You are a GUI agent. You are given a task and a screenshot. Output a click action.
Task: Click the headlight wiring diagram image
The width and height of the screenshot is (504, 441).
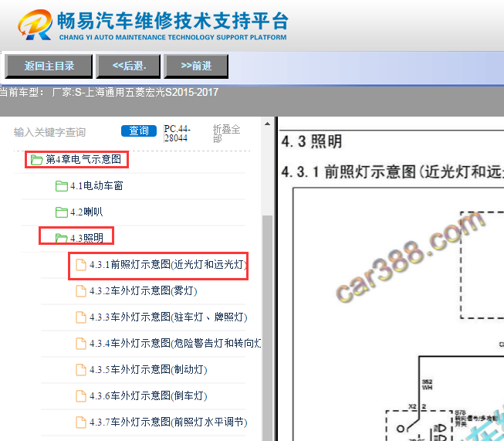click(398, 314)
